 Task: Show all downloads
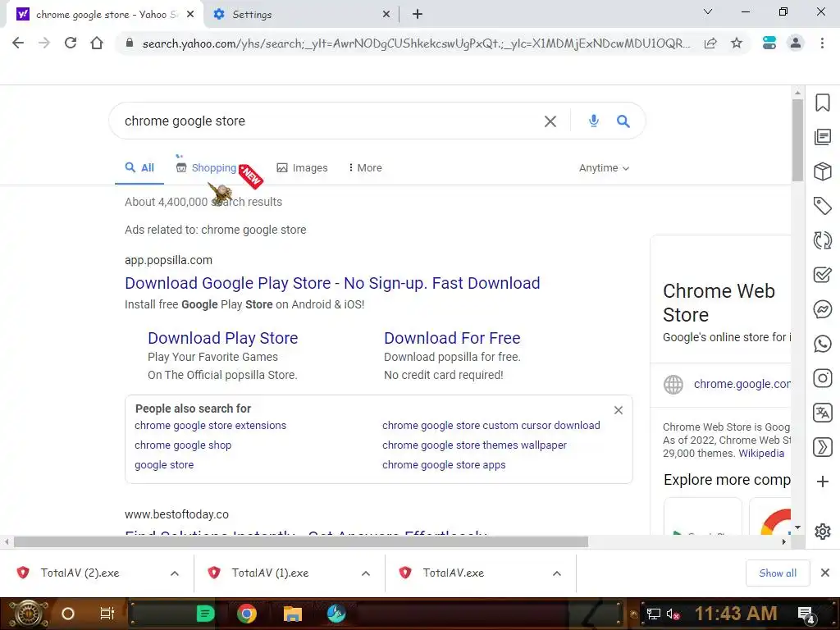(778, 573)
